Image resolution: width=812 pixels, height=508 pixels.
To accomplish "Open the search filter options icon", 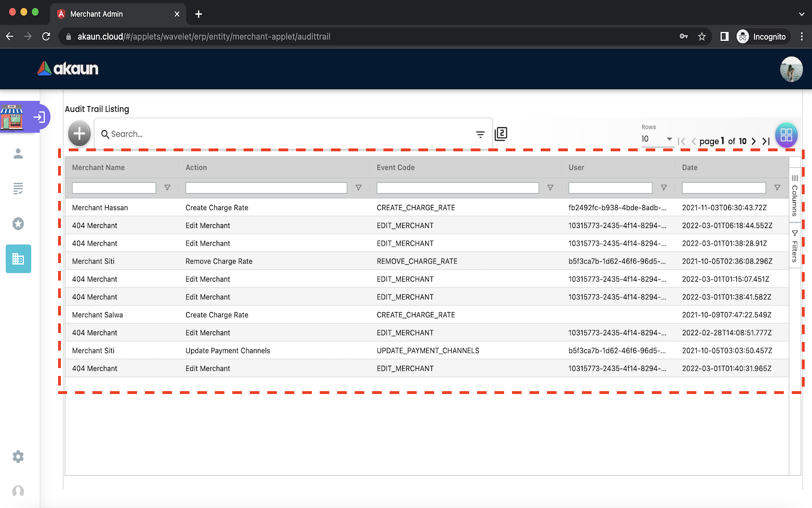I will coord(480,134).
